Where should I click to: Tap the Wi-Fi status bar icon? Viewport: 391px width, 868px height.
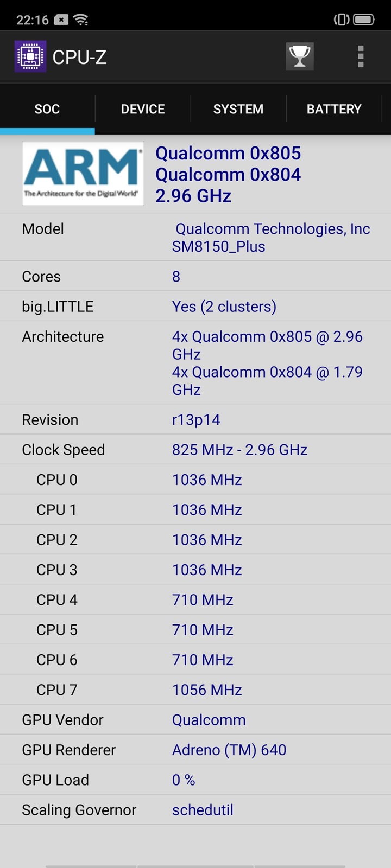(x=81, y=20)
